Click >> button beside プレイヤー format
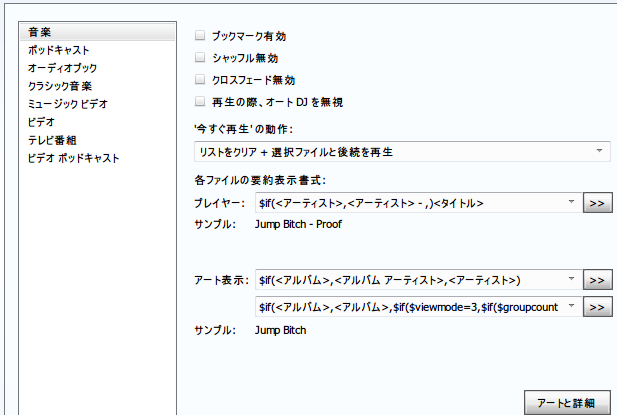Image resolution: width=617 pixels, height=415 pixels. pos(597,203)
